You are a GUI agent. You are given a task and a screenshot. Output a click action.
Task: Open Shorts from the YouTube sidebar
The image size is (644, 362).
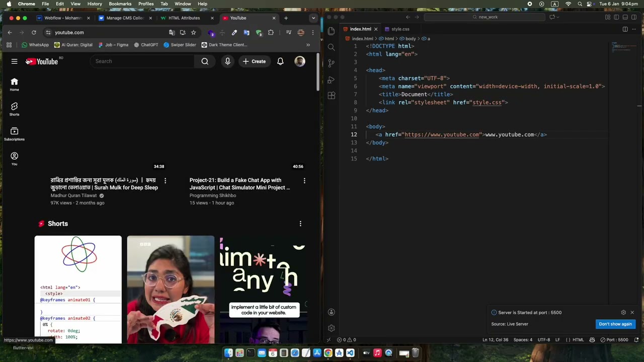click(14, 109)
